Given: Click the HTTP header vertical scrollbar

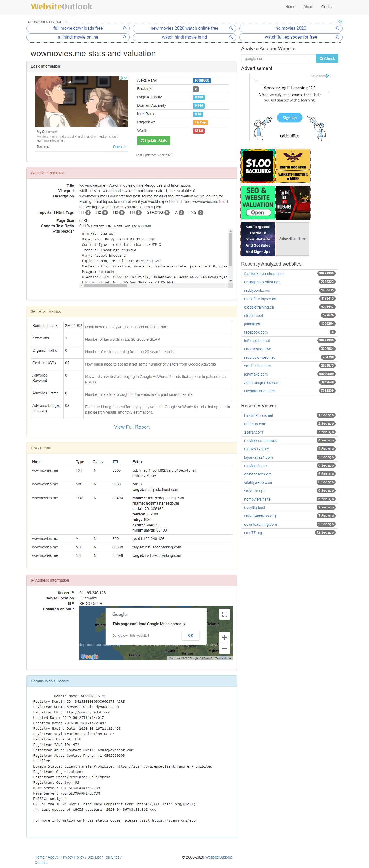Looking at the screenshot, I should pyautogui.click(x=230, y=249).
